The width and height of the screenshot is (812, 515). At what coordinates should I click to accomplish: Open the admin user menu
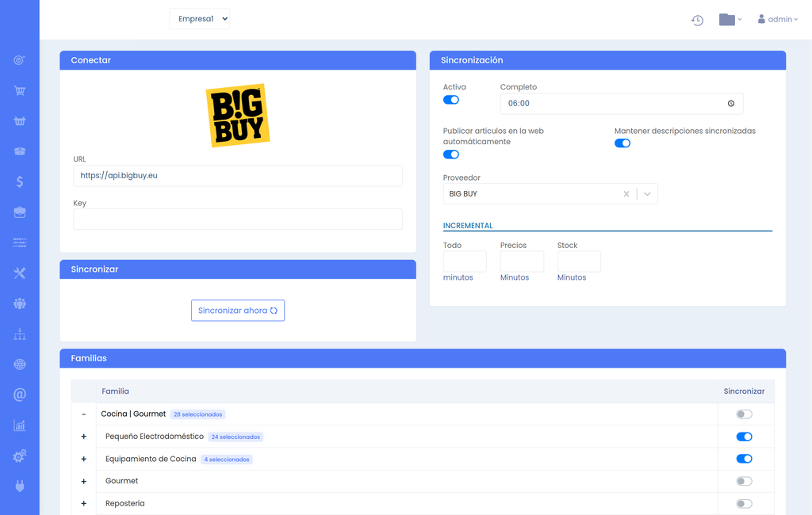[x=777, y=19]
